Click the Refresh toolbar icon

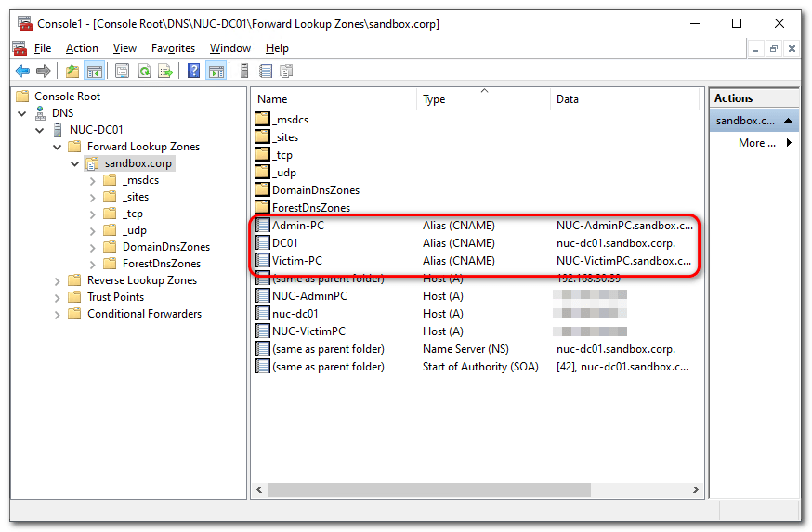144,71
